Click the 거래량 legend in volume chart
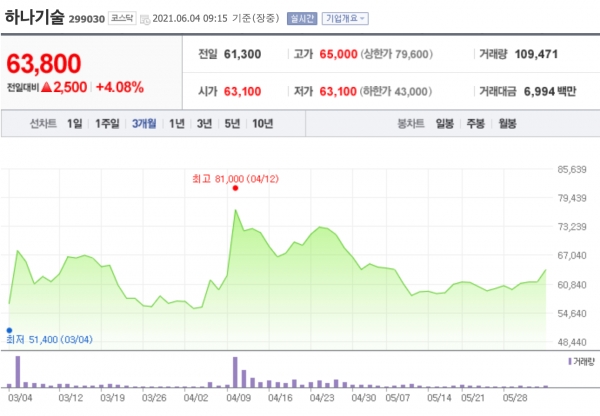 (x=582, y=362)
